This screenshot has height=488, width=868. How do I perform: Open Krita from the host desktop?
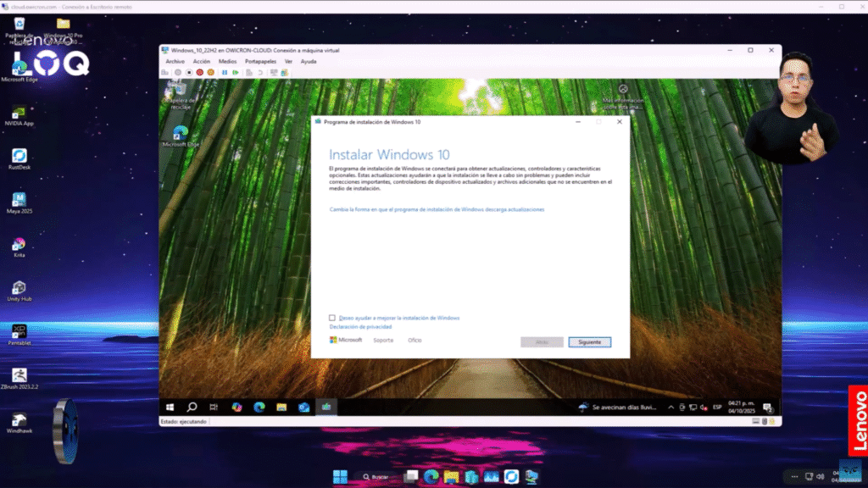pyautogui.click(x=19, y=245)
